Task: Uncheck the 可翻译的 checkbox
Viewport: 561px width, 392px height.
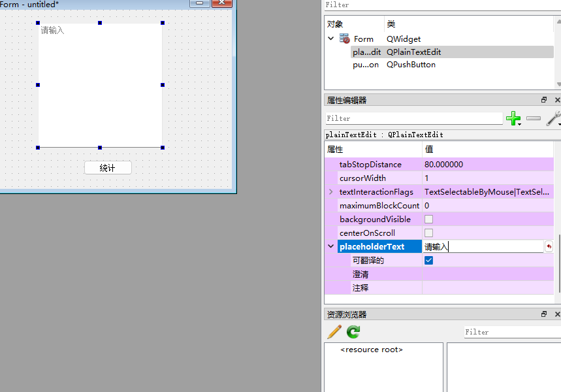Action: (428, 260)
